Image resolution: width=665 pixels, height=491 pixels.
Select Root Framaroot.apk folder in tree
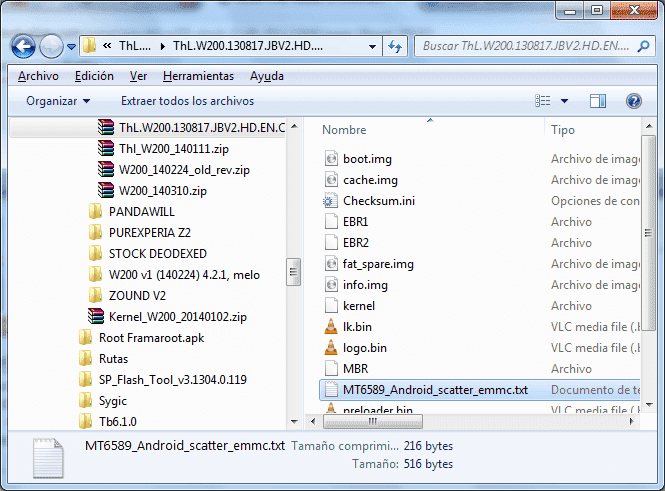[142, 338]
